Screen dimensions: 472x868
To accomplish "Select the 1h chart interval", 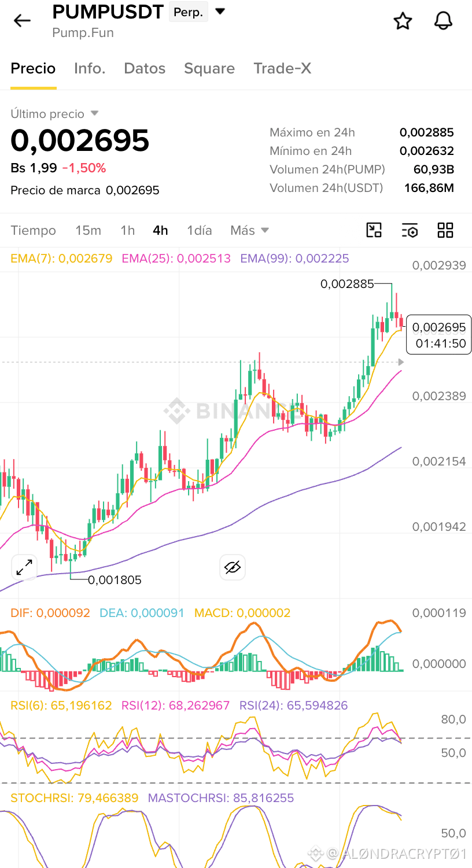I will 127,230.
